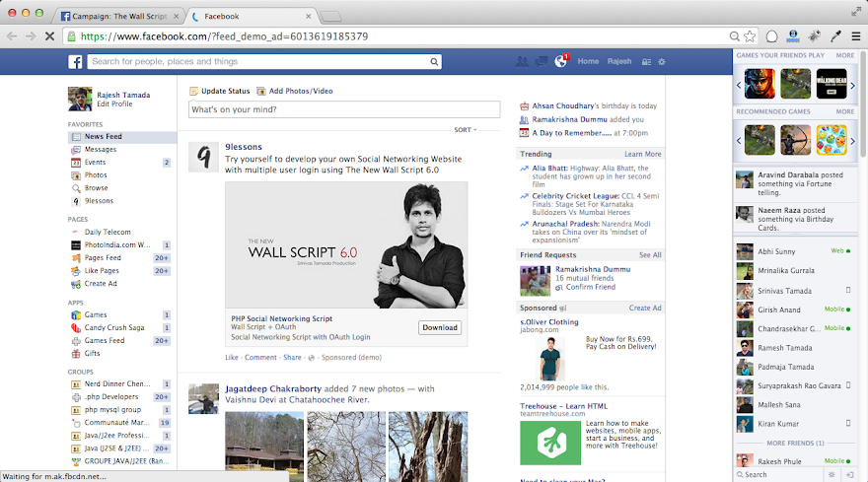
Task: Click the search magnifier button in Facebook search
Action: pyautogui.click(x=434, y=62)
